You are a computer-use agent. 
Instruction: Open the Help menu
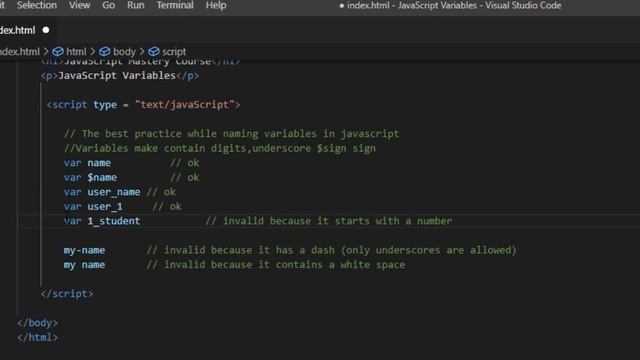216,5
